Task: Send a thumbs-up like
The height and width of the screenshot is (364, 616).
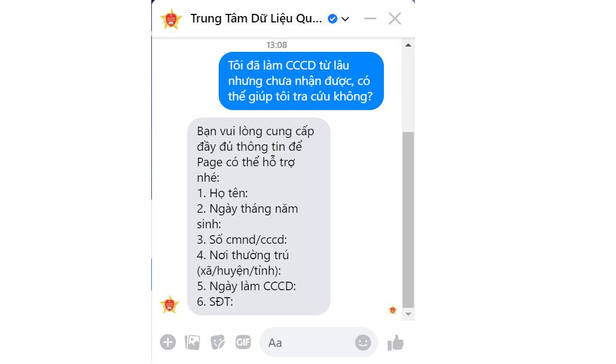Action: click(x=396, y=343)
